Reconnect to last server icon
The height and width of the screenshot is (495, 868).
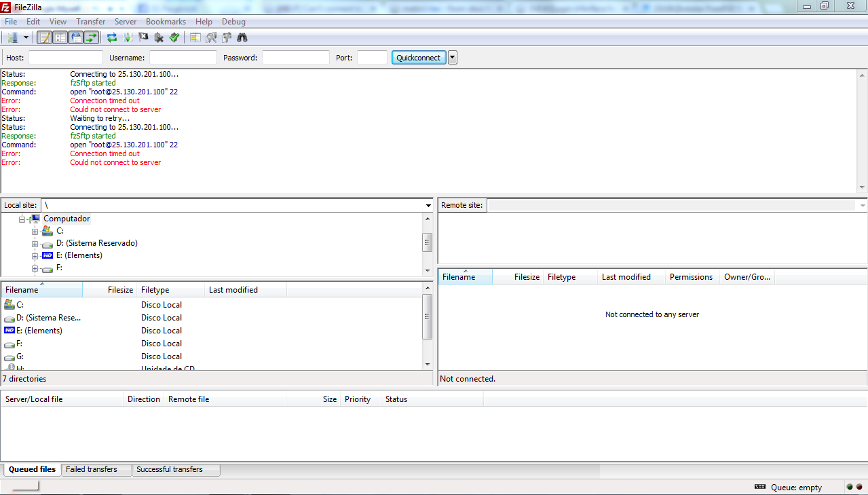pos(174,37)
